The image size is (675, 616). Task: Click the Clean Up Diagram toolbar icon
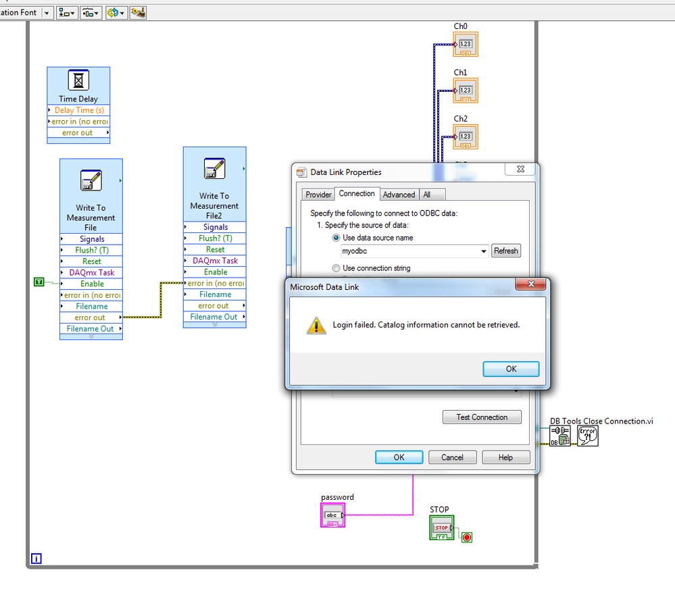pyautogui.click(x=139, y=13)
